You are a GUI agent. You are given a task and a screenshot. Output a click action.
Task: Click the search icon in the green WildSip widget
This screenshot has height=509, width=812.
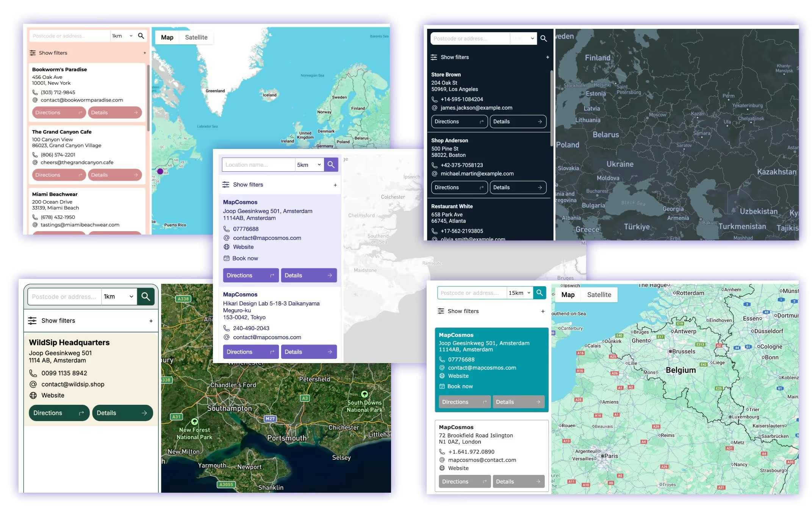(x=146, y=296)
